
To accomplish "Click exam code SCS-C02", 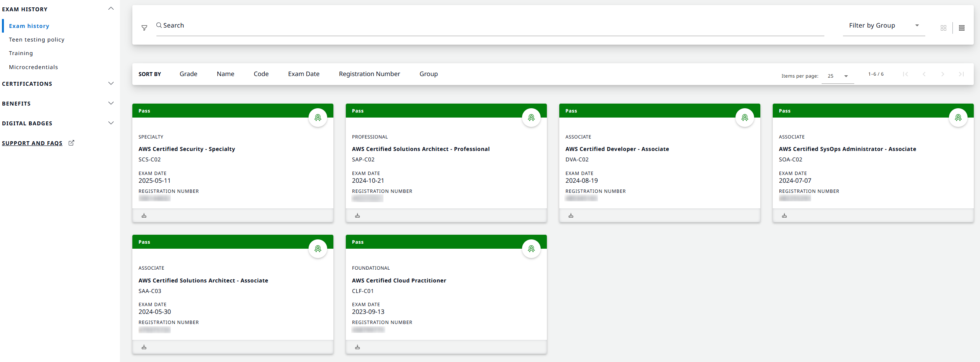I will 149,159.
